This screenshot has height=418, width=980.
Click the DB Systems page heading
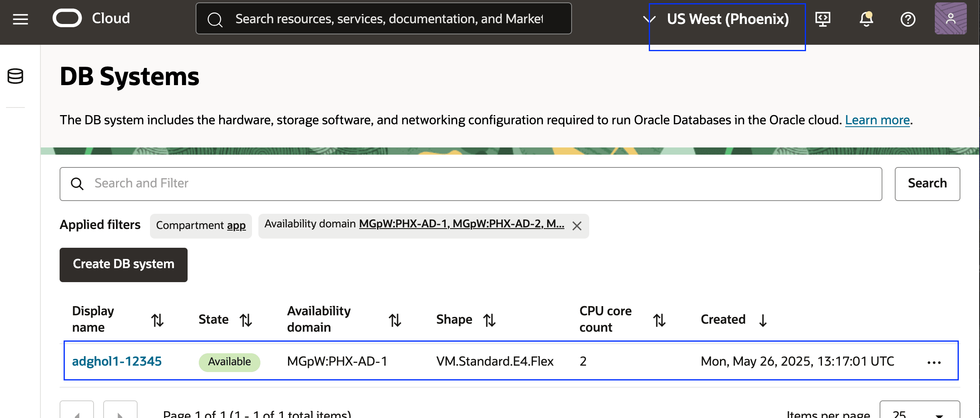coord(130,76)
